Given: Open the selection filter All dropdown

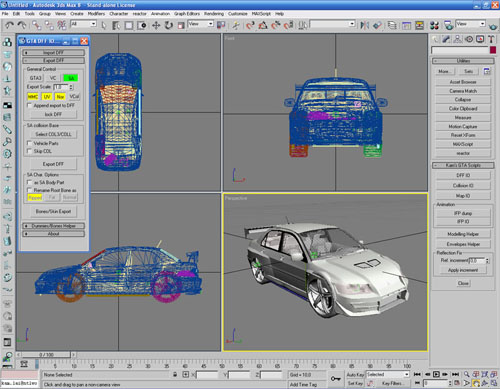Looking at the screenshot, I should coord(83,24).
